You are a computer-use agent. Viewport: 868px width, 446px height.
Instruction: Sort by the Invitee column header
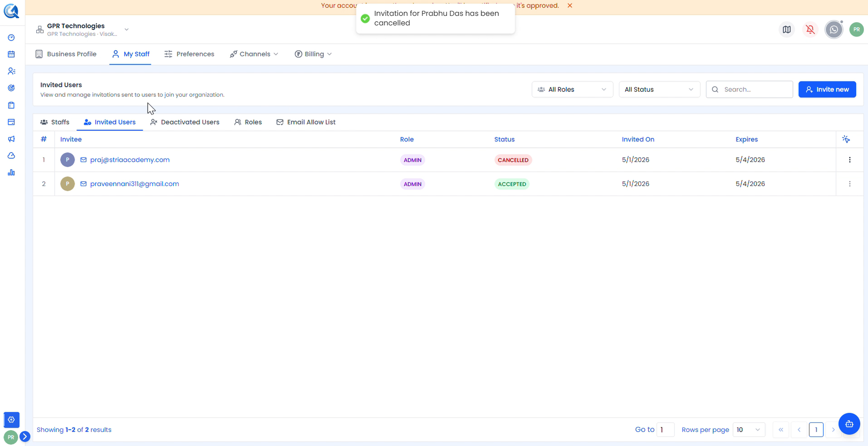point(71,139)
